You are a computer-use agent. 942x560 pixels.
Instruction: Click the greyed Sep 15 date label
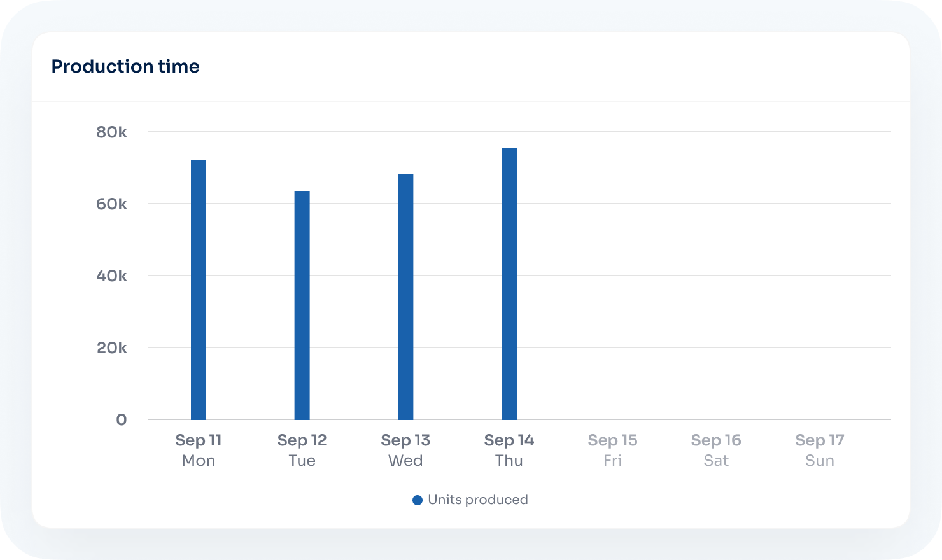click(612, 440)
